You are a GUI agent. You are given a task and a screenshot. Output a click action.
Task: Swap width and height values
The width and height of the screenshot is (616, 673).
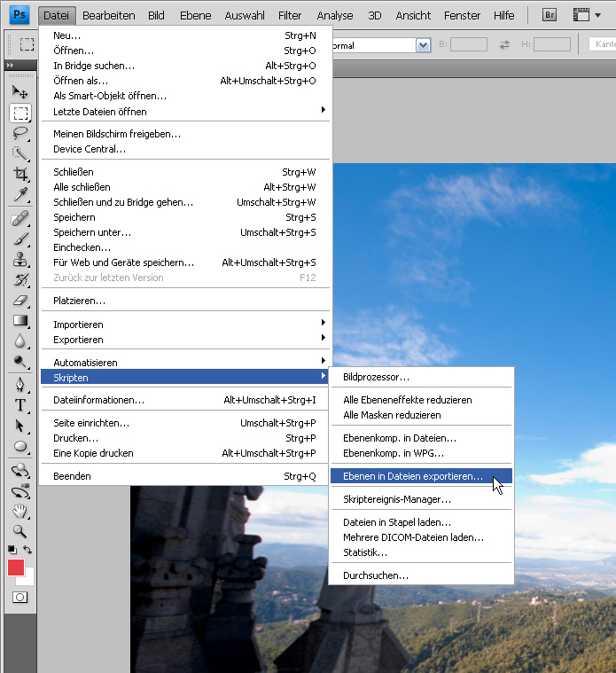pyautogui.click(x=504, y=44)
